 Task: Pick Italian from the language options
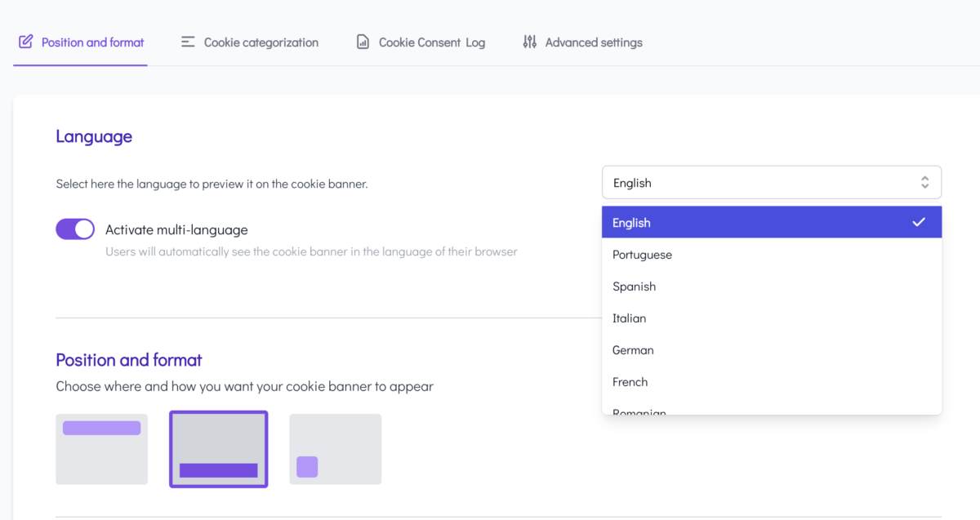click(x=629, y=318)
